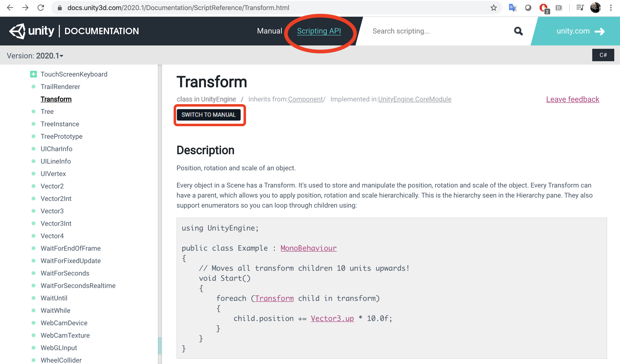620x364 pixels.
Task: Click the 'Description' section heading
Action: pos(205,150)
